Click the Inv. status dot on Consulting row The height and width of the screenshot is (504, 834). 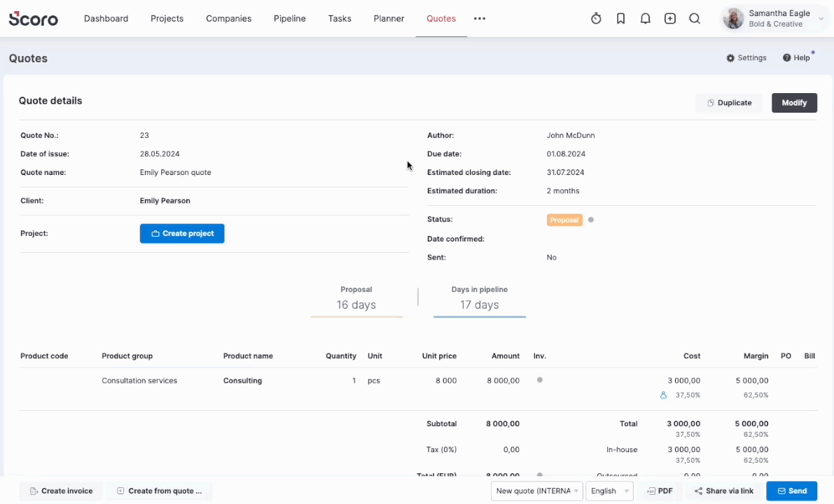click(x=540, y=380)
